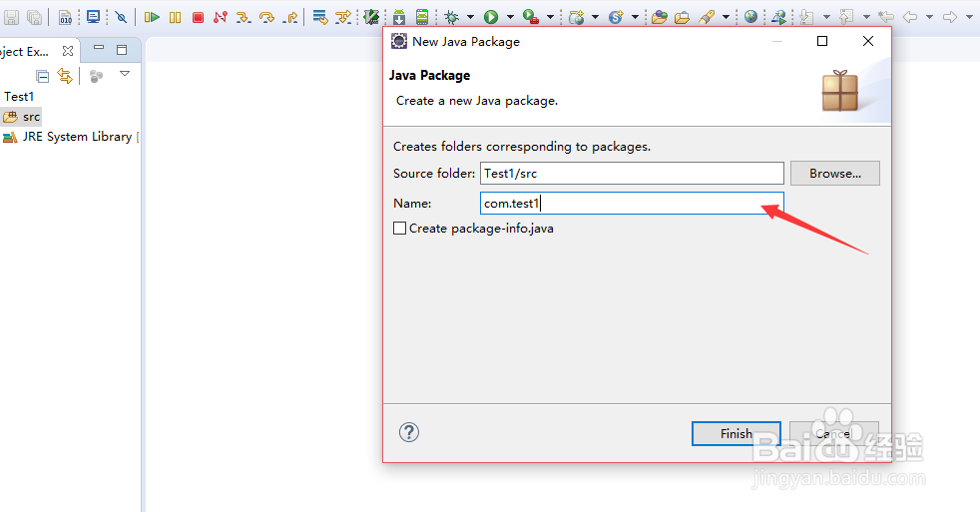Viewport: 980px width, 512px height.
Task: Click the Save toolbar icon
Action: point(11,17)
